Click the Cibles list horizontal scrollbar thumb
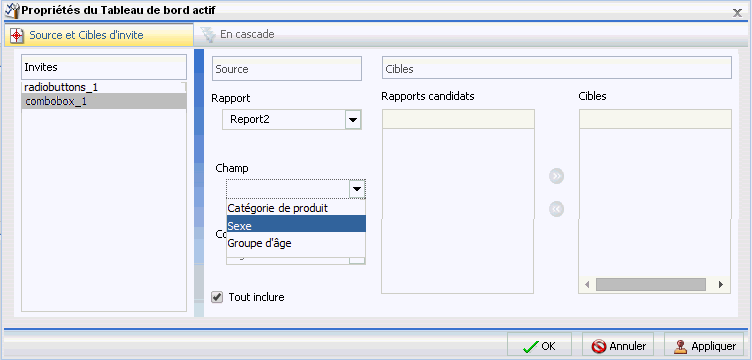752x360 pixels. click(651, 284)
